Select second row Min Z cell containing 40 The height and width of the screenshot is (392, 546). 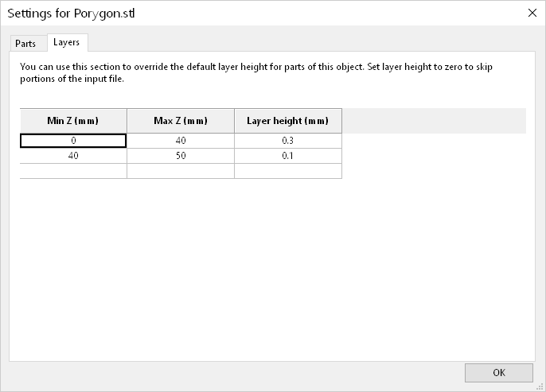[73, 156]
